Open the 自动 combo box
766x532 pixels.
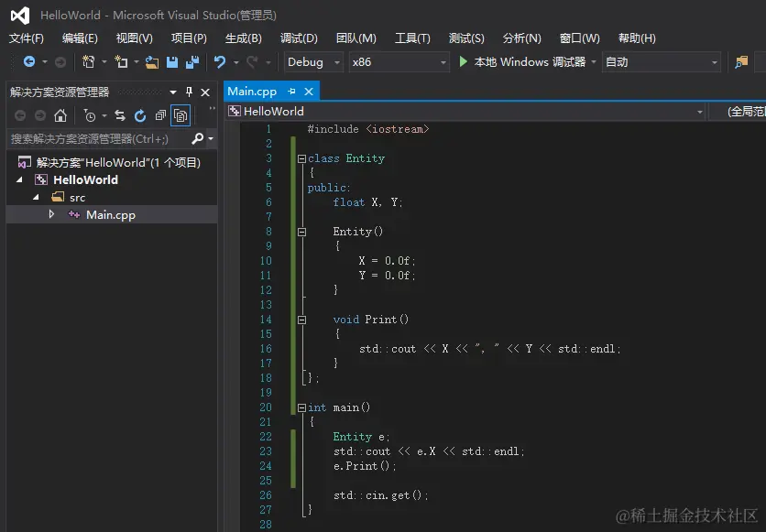pyautogui.click(x=662, y=62)
